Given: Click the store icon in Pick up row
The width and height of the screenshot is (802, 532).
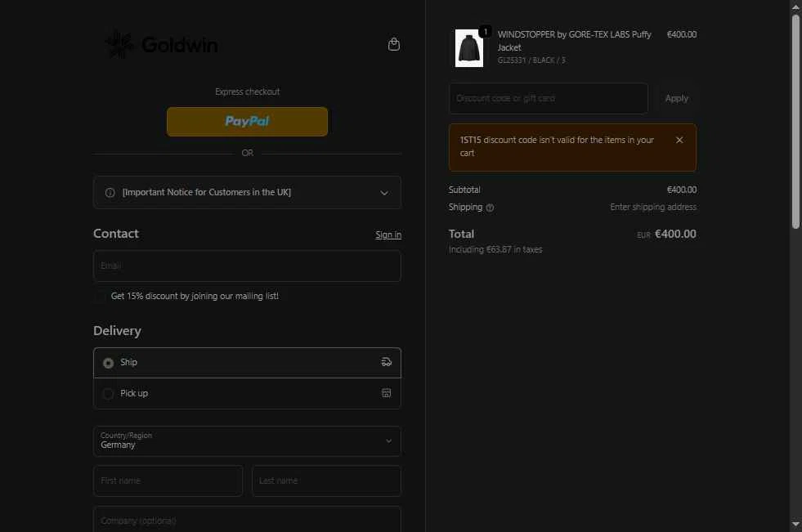Looking at the screenshot, I should click(x=386, y=392).
